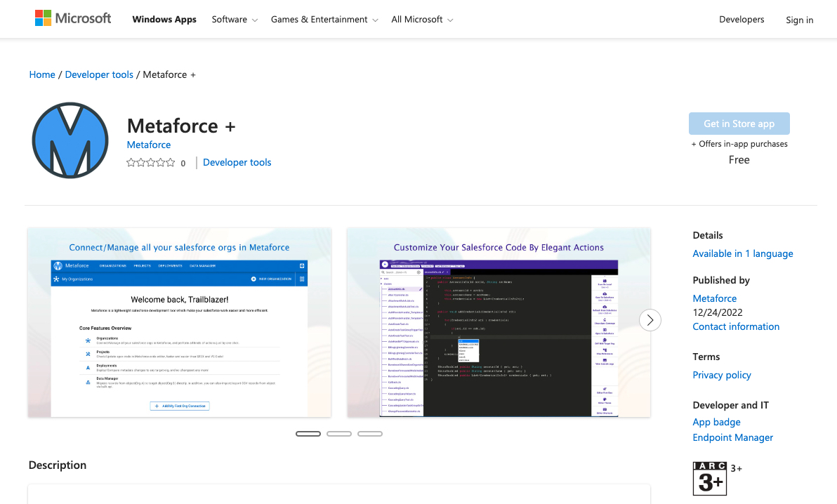Click the 'Developer and IT' heading
837x504 pixels.
(730, 405)
